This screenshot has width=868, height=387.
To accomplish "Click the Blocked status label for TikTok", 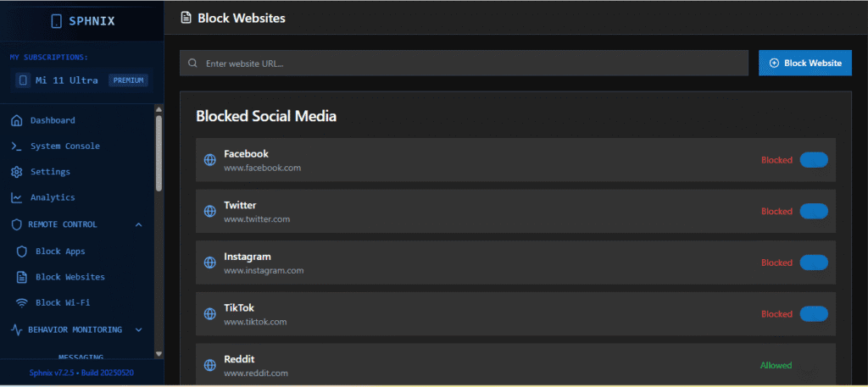I will (776, 314).
